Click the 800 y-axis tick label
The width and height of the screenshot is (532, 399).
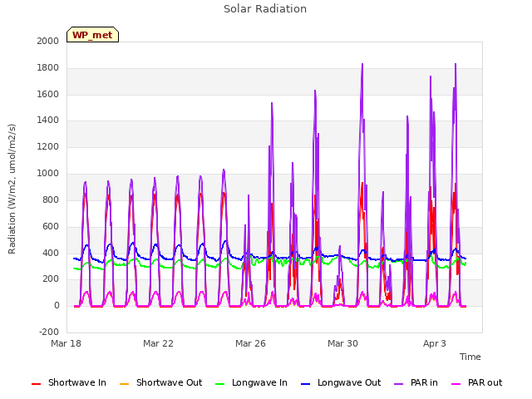pyautogui.click(x=51, y=199)
